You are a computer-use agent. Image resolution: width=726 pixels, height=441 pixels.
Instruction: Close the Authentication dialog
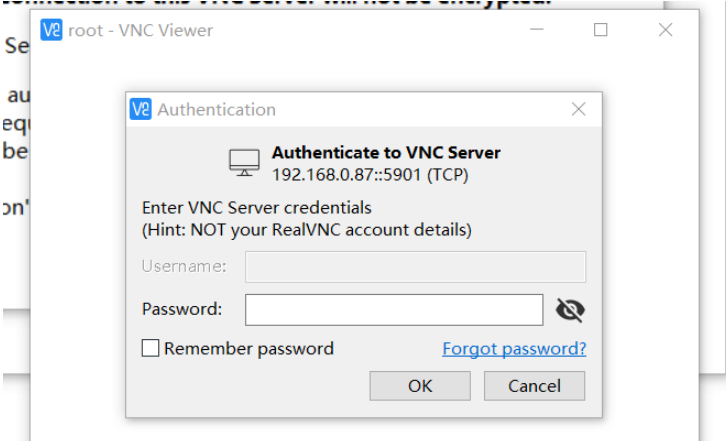pos(578,109)
